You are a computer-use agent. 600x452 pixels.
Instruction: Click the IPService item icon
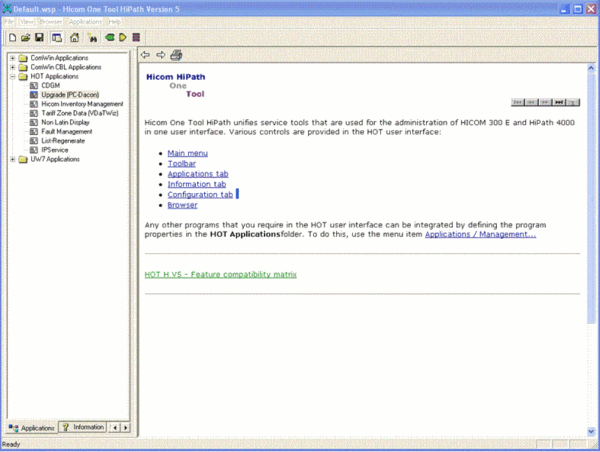coord(34,150)
